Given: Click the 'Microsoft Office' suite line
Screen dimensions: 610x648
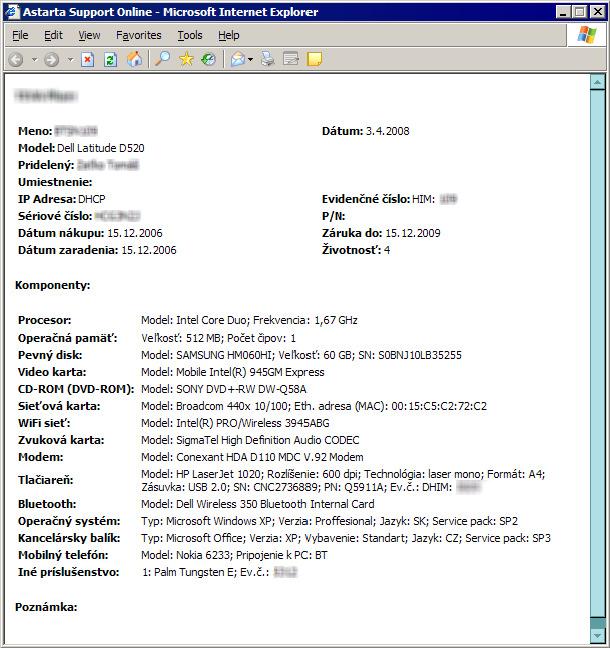Looking at the screenshot, I should (x=346, y=538).
